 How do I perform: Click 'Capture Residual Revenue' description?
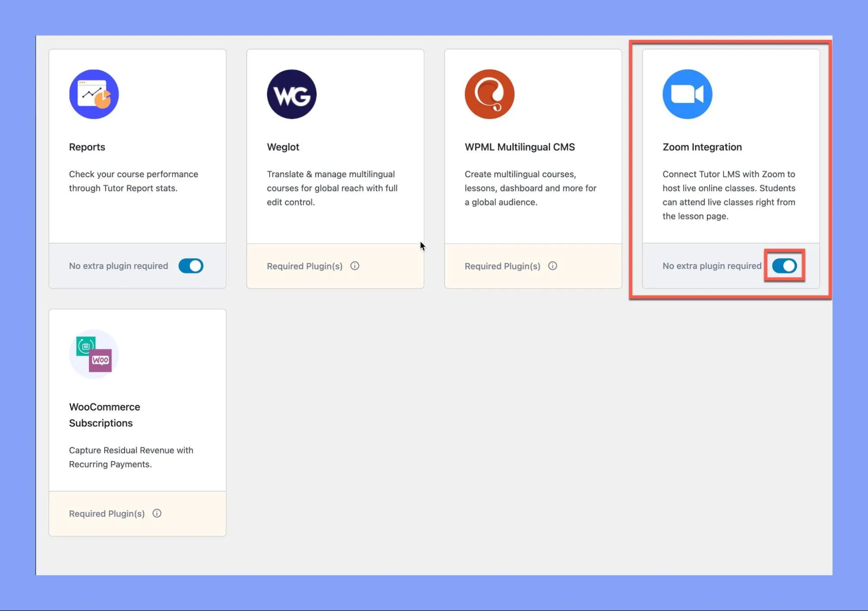coord(131,457)
